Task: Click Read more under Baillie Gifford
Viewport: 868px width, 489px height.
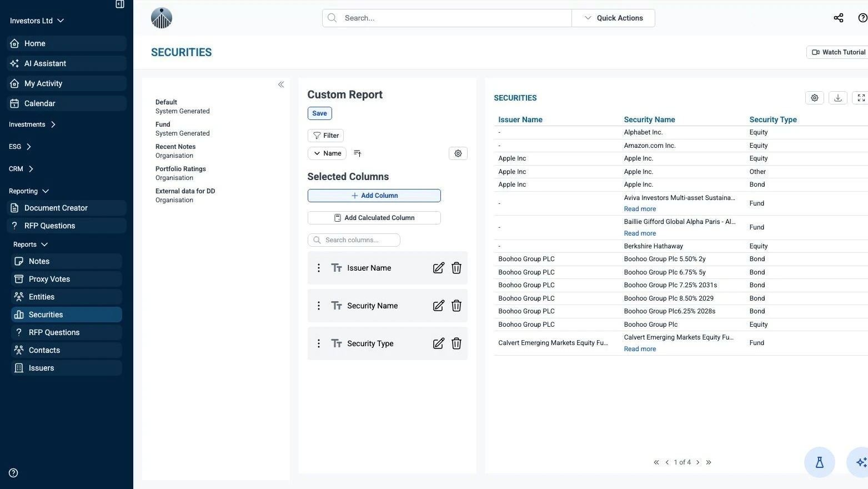Action: (x=640, y=233)
